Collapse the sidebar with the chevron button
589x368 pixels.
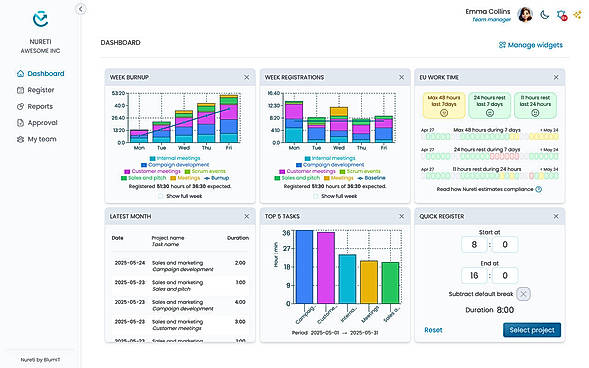coord(81,9)
